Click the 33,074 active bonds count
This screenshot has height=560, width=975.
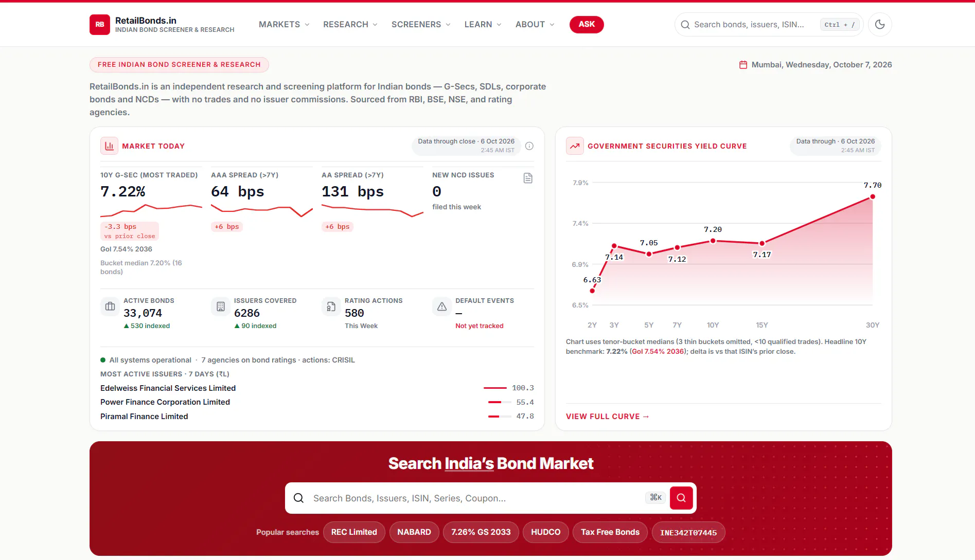(x=143, y=313)
